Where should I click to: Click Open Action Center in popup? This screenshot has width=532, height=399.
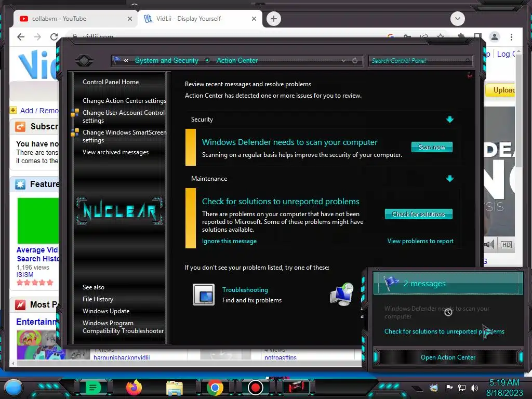pyautogui.click(x=448, y=357)
